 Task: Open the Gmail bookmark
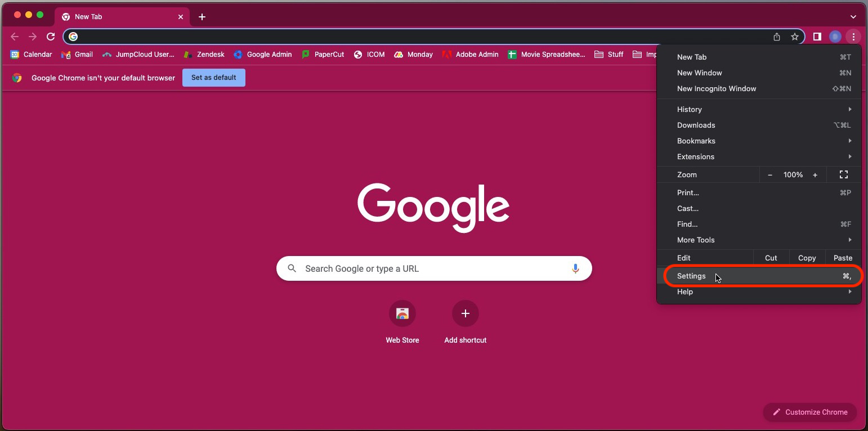(77, 55)
